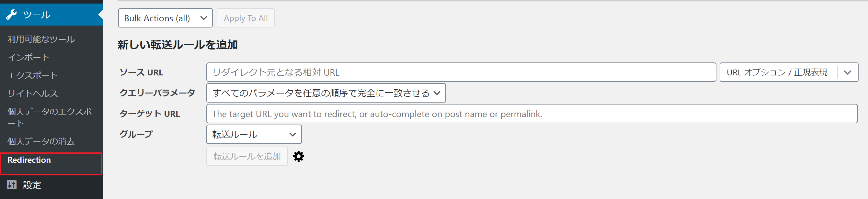Click the wrench icon beside ツール
This screenshot has height=199, width=868.
tap(11, 15)
